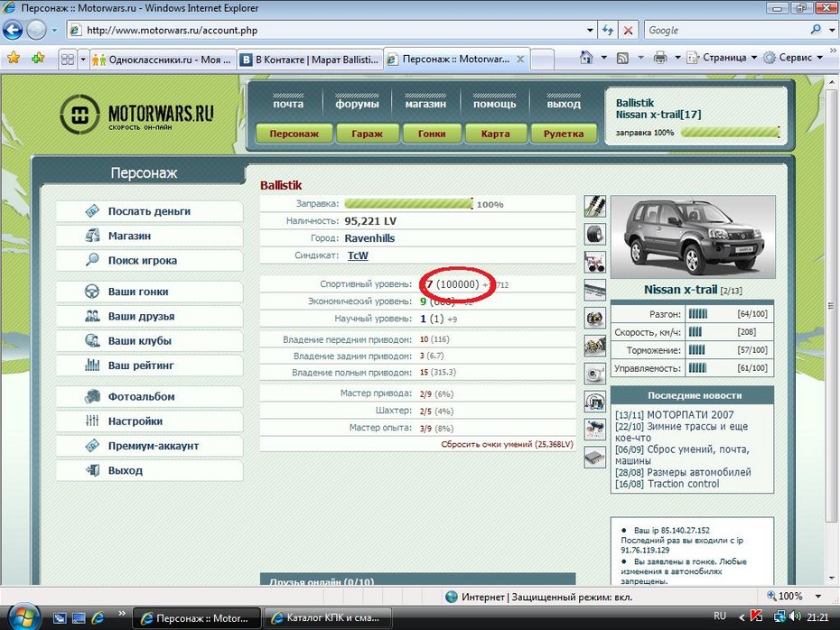Open the TcW syndicate link
Image resolution: width=840 pixels, height=630 pixels.
pos(358,255)
